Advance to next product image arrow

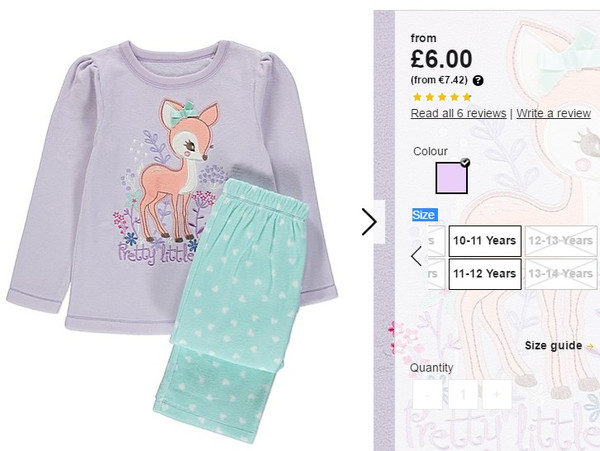pos(369,221)
